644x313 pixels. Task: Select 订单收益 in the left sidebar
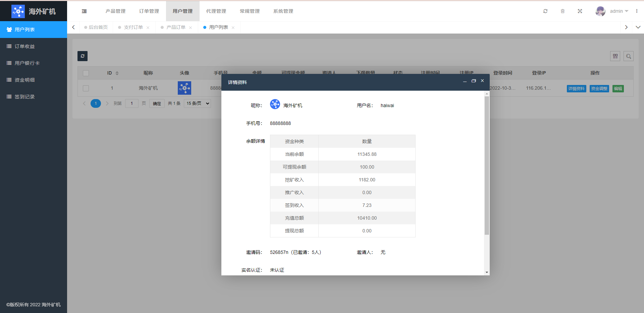point(25,46)
